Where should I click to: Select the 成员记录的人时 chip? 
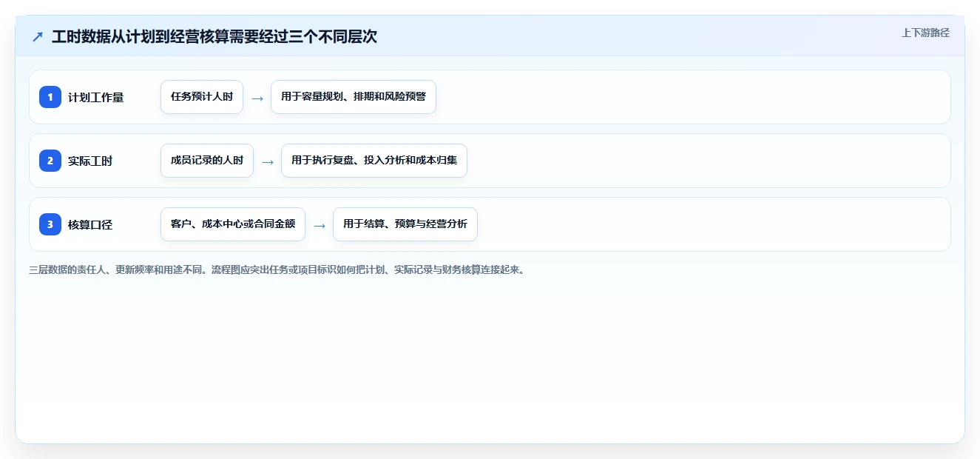[207, 161]
